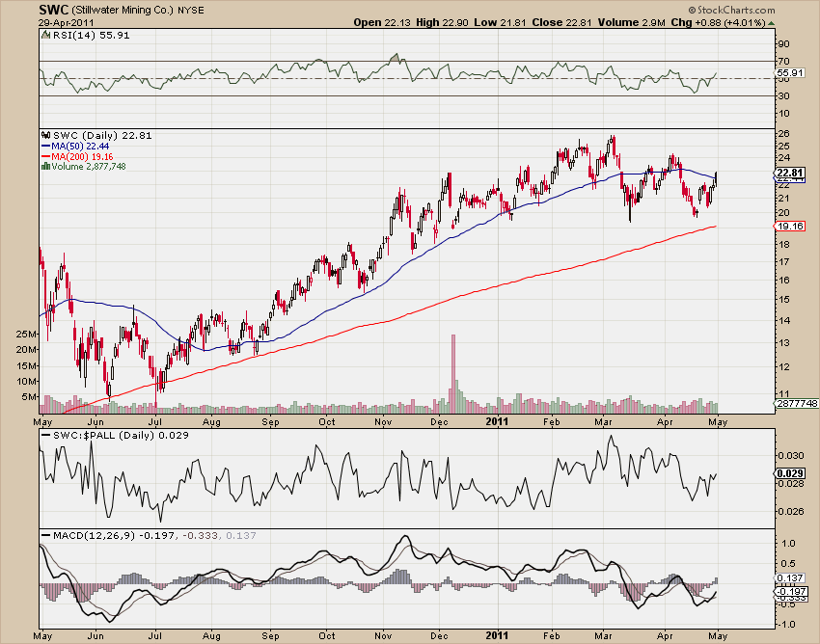Click the date 29-Apr-2011
This screenshot has height=644, width=820.
pos(66,23)
